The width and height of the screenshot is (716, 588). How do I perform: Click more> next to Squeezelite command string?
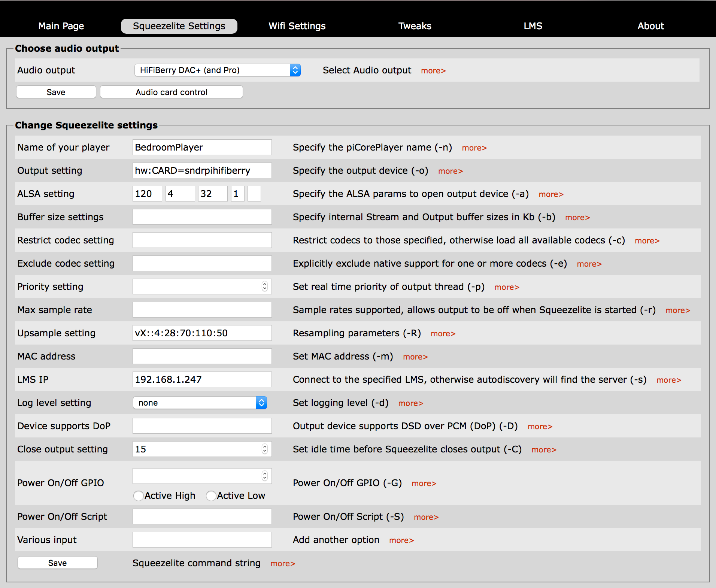283,564
